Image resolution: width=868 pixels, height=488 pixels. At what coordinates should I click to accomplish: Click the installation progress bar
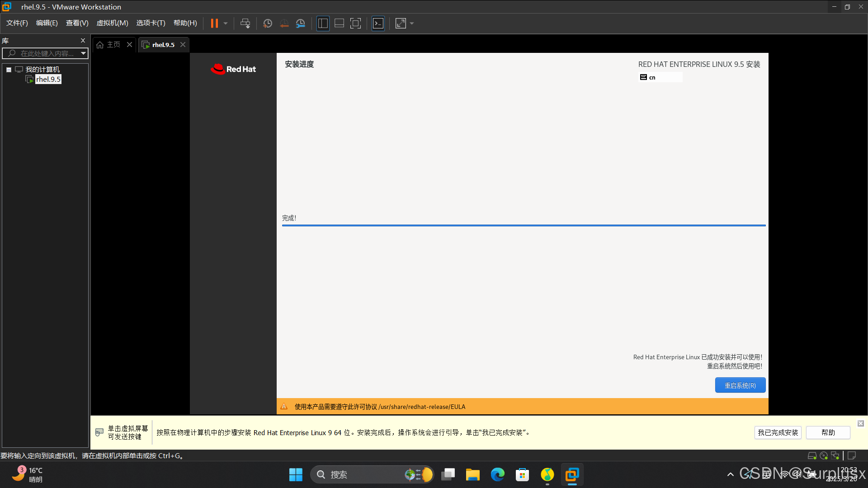[524, 225]
